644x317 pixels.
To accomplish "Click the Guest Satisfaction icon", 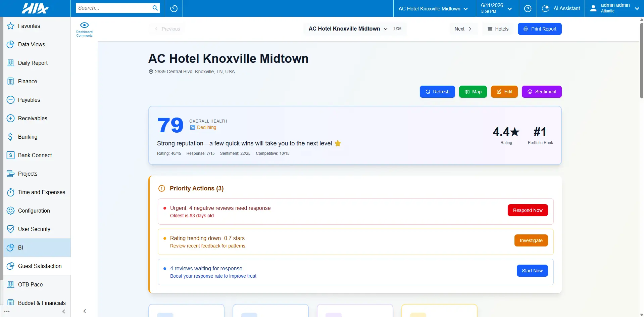I will click(x=11, y=266).
